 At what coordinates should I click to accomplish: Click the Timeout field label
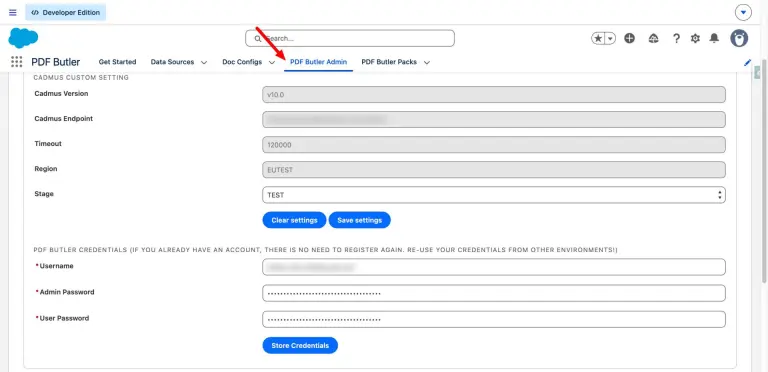[48, 144]
